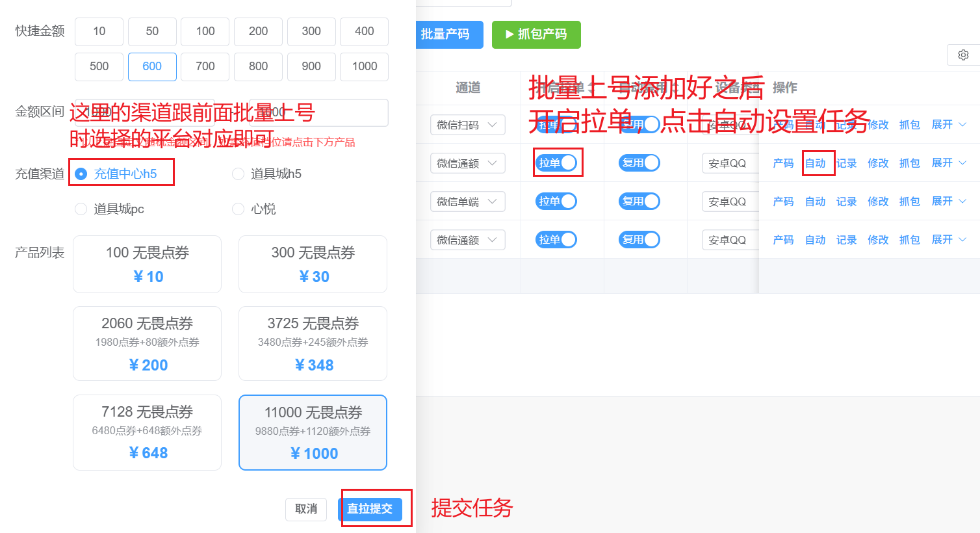
Task: Expand the 展开 menu in last row
Action: point(948,240)
